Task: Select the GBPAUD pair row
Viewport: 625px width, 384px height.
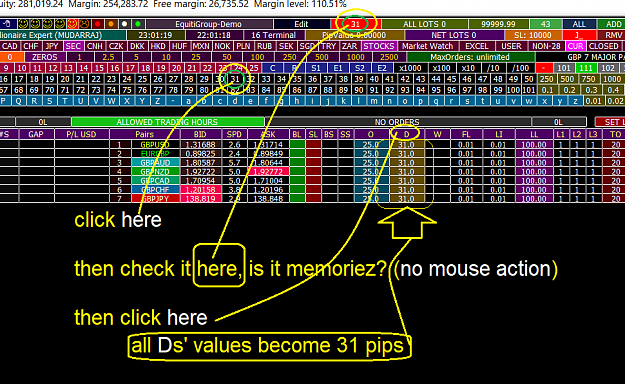Action: coord(155,163)
